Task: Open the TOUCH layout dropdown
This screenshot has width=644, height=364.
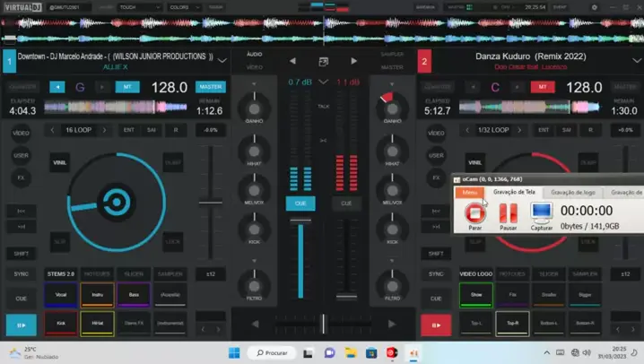Action: point(140,7)
